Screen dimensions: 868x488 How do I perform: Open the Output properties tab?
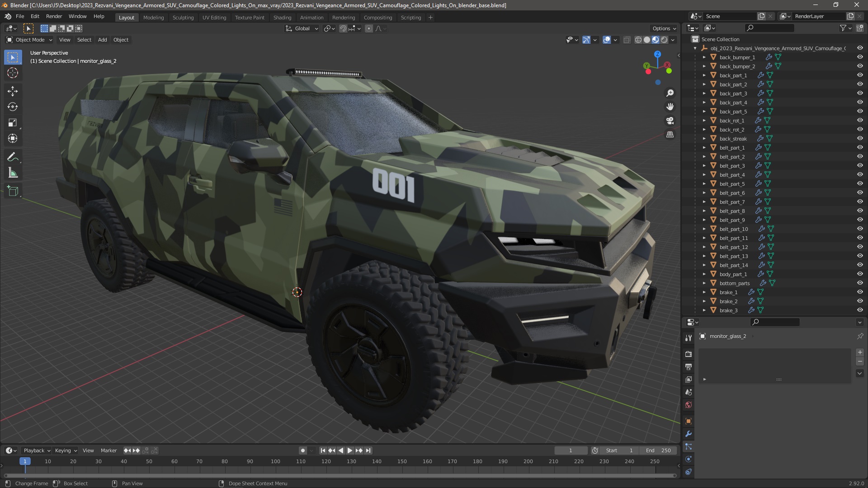pyautogui.click(x=689, y=367)
